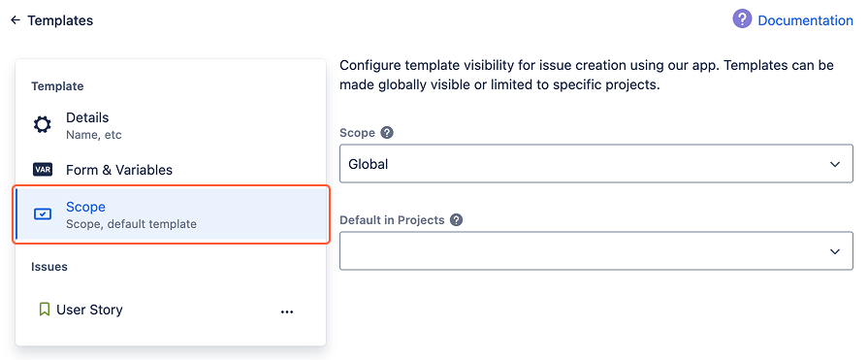
Task: Click the VAR icon for Form & Variables
Action: [43, 170]
